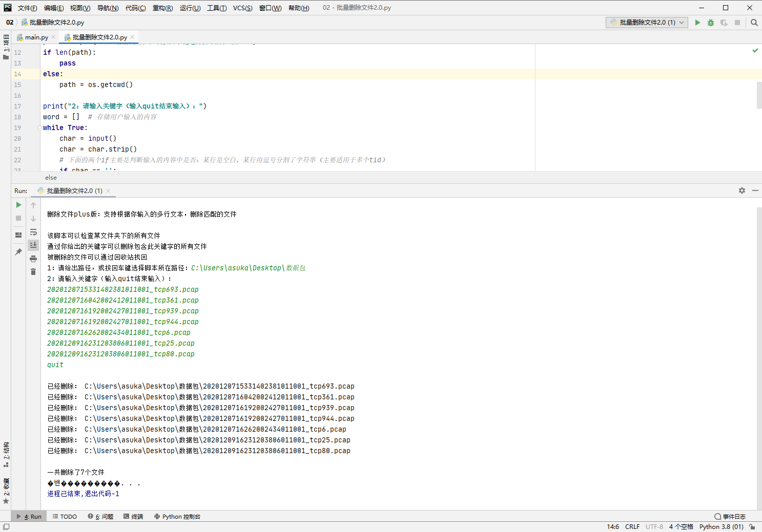
Task: Change UTF-8 file encoding
Action: (654, 527)
